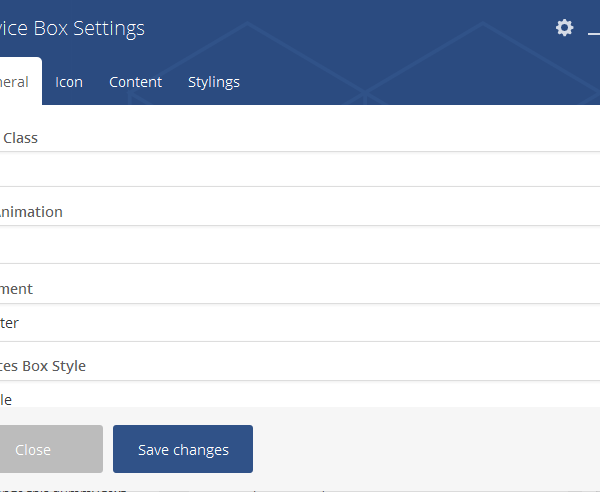600x492 pixels.
Task: Switch to the General tab
Action: (17, 82)
